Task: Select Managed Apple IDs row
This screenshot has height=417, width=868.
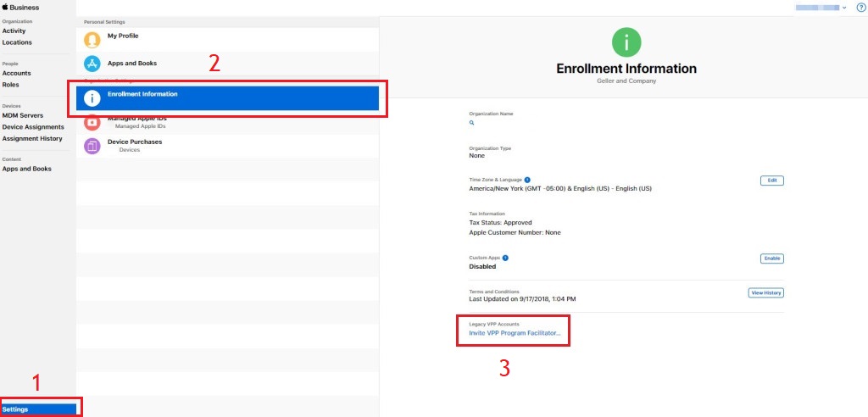Action: (227, 122)
